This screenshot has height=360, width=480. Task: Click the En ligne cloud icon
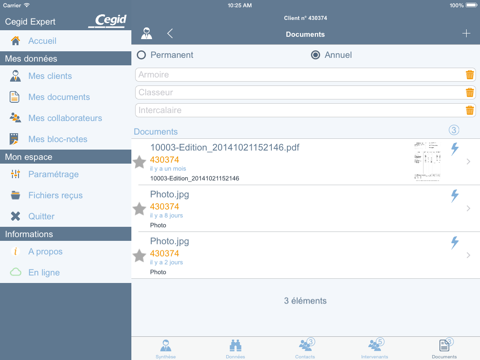point(15,272)
